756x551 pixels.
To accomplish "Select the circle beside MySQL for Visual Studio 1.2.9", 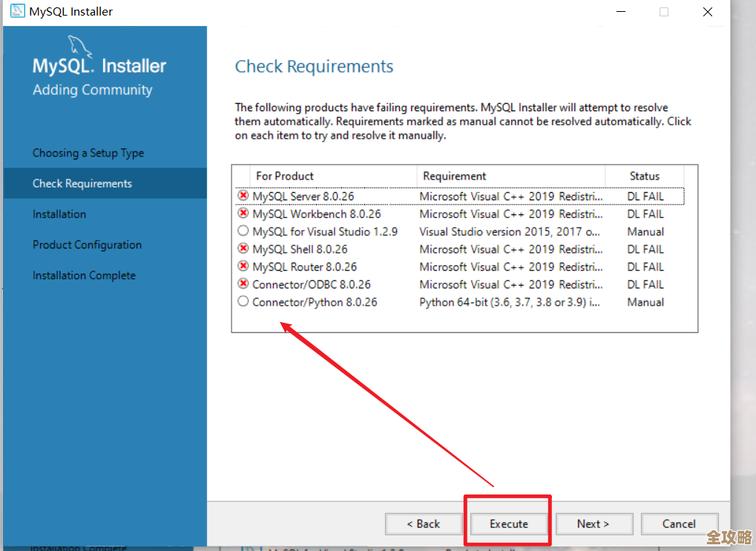I will (243, 231).
